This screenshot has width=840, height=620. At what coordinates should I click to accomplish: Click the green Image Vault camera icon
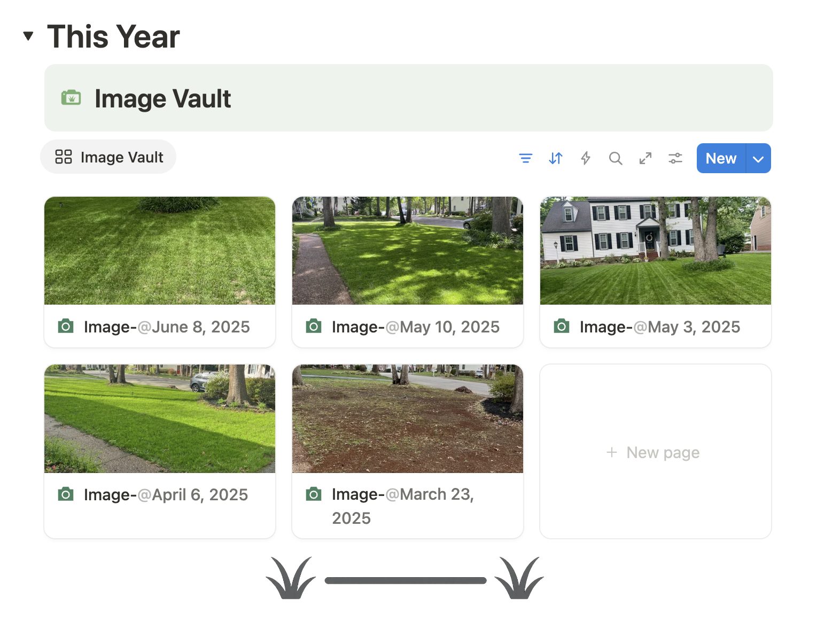(x=71, y=98)
